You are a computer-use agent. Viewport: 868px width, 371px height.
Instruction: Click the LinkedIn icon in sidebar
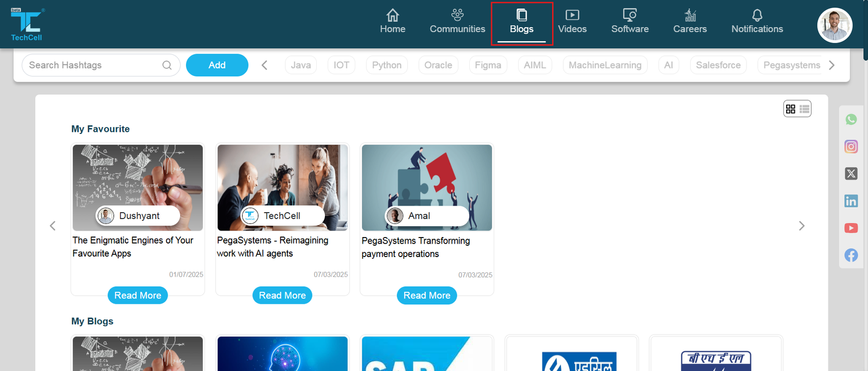(851, 201)
